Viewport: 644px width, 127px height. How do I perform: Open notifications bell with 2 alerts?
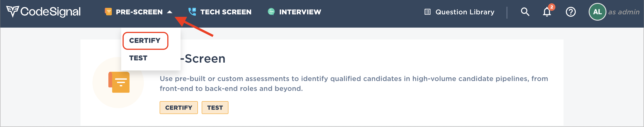pos(547,12)
